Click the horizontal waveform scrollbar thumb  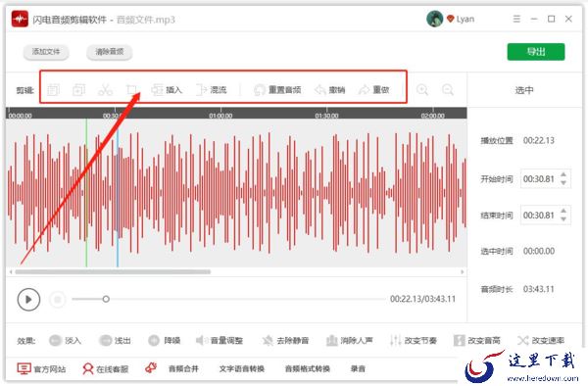pos(113,271)
